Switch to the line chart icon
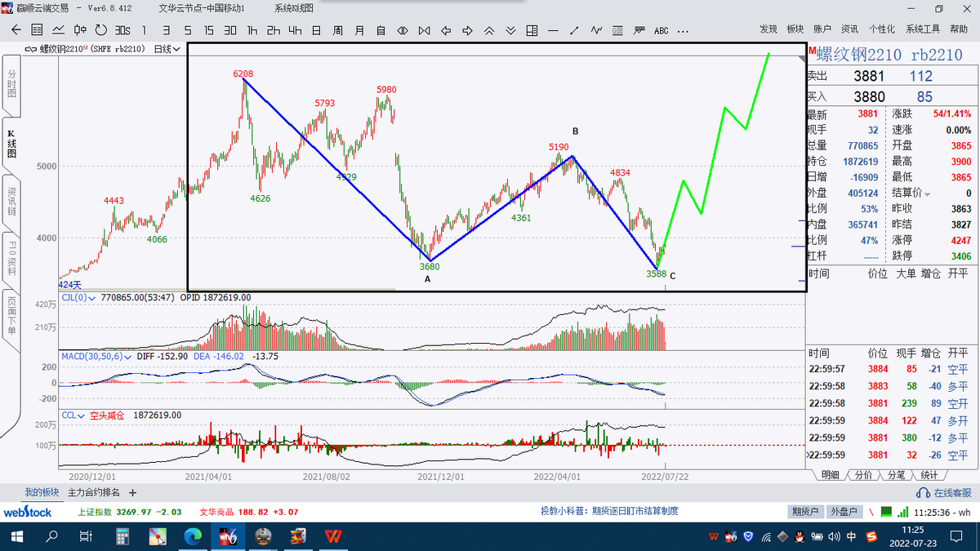 pos(59,30)
